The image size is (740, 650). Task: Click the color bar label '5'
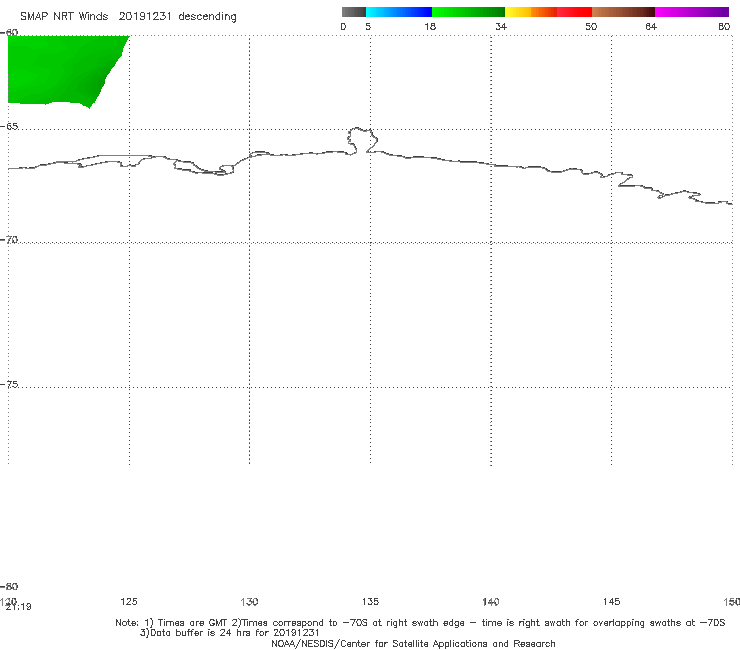[x=368, y=26]
